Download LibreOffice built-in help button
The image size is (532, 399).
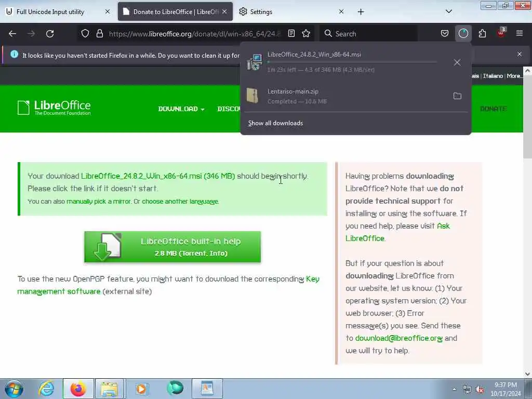[172, 247]
